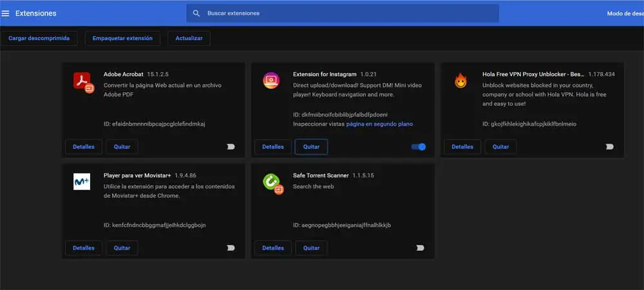
Task: Click the Extension for Instagram ID text
Action: click(x=341, y=115)
